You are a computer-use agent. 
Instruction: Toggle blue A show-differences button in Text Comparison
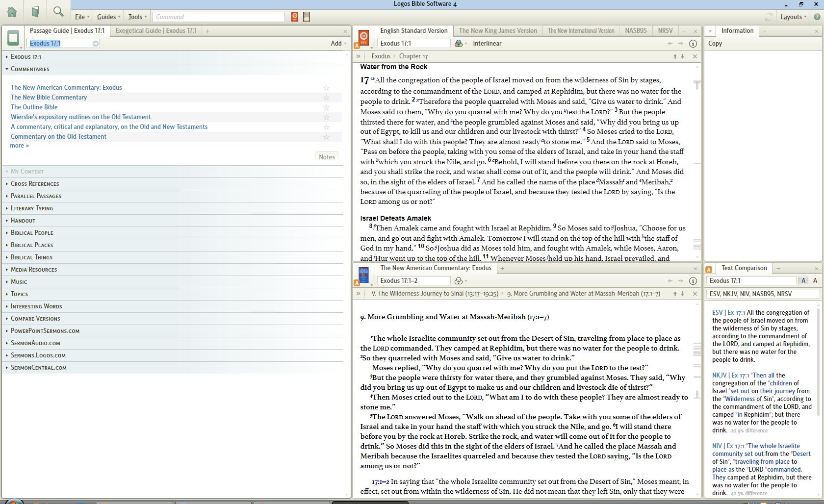(x=803, y=281)
